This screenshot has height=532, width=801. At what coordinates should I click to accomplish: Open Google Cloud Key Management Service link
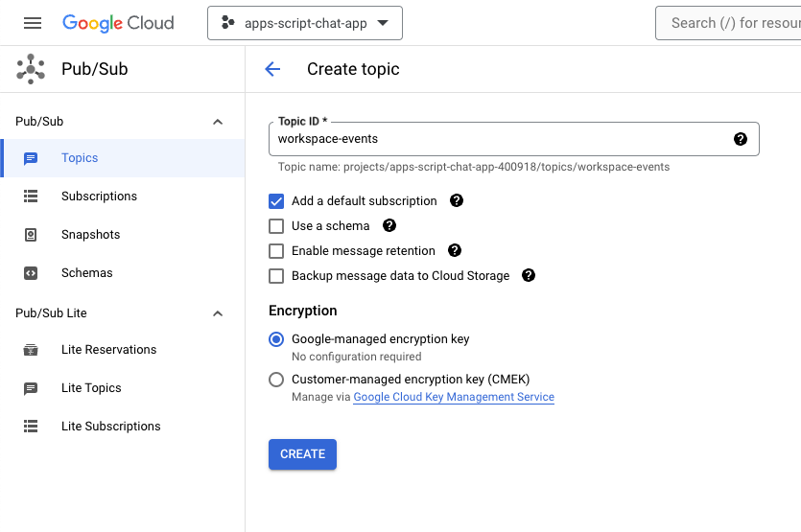coord(454,397)
